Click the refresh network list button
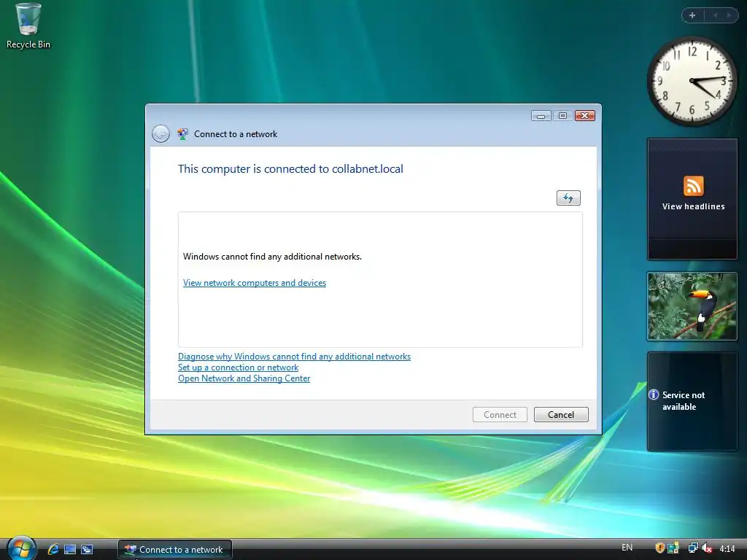Screen dimensions: 747x560 point(568,198)
